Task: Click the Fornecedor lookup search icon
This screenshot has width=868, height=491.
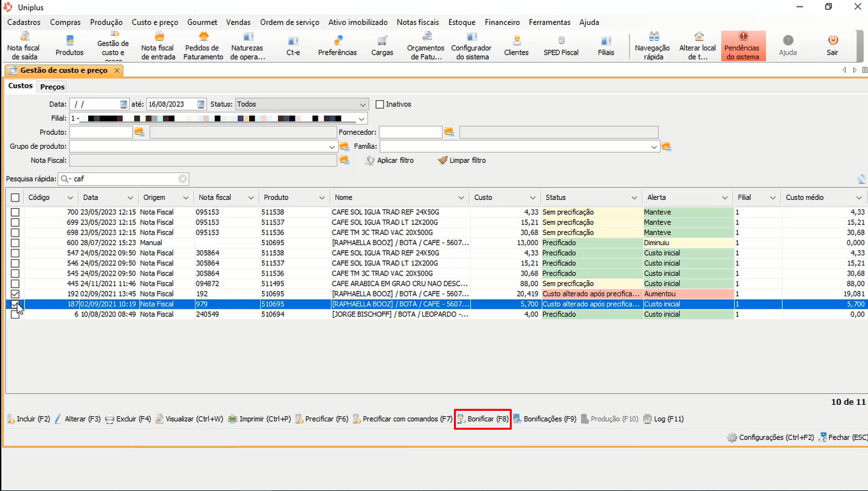Action: coord(449,132)
